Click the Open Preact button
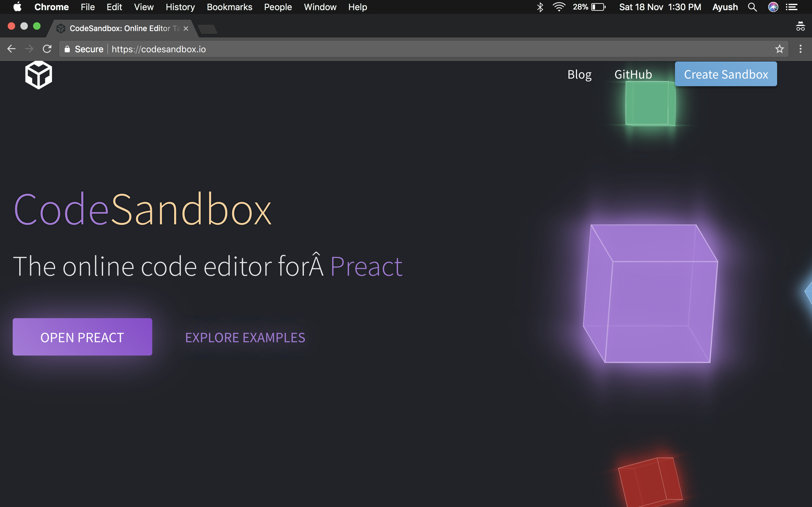Image resolution: width=812 pixels, height=507 pixels. 82,337
